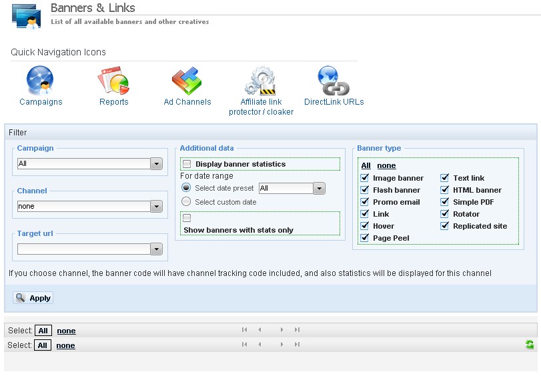Click 'All' in the top Select row
Screen dimensions: 541x392
click(43, 331)
